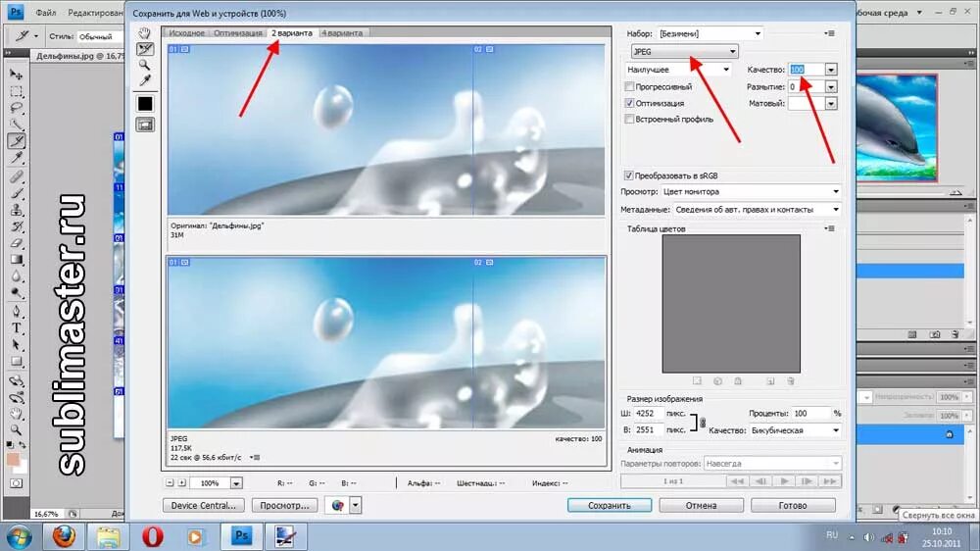Select the Slice Select tool in the dialog
The image size is (980, 551).
pos(145,49)
